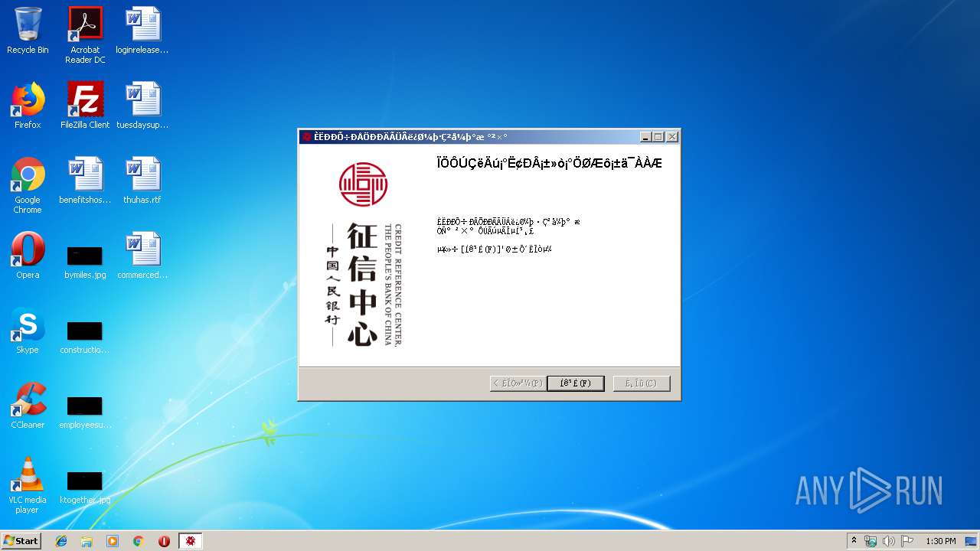Image resolution: width=980 pixels, height=551 pixels.
Task: Open the volume speaker tray icon
Action: (889, 541)
